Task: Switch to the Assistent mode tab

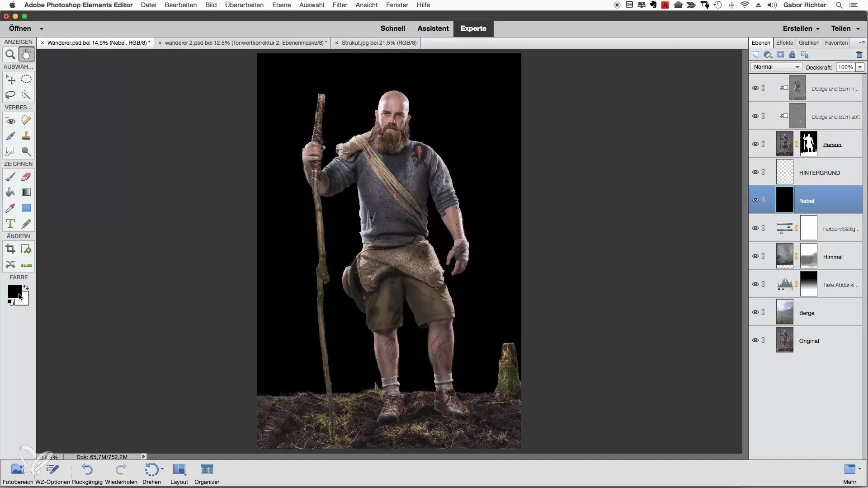Action: tap(433, 28)
